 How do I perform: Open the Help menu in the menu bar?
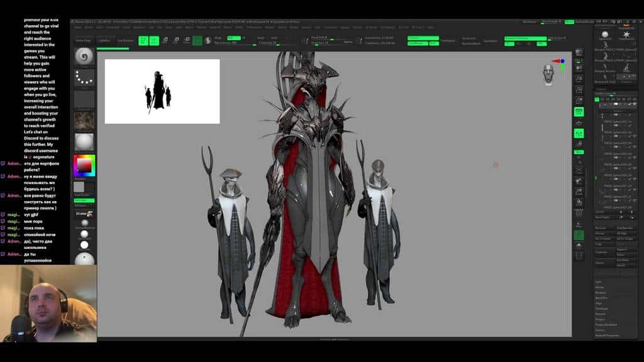click(430, 28)
